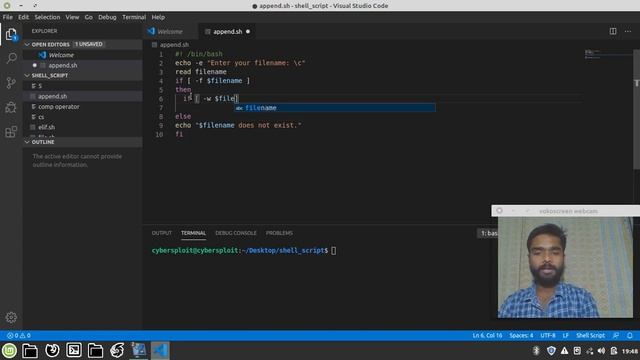Click the Bluetooth tray icon
The image size is (640, 360).
[x=536, y=351]
